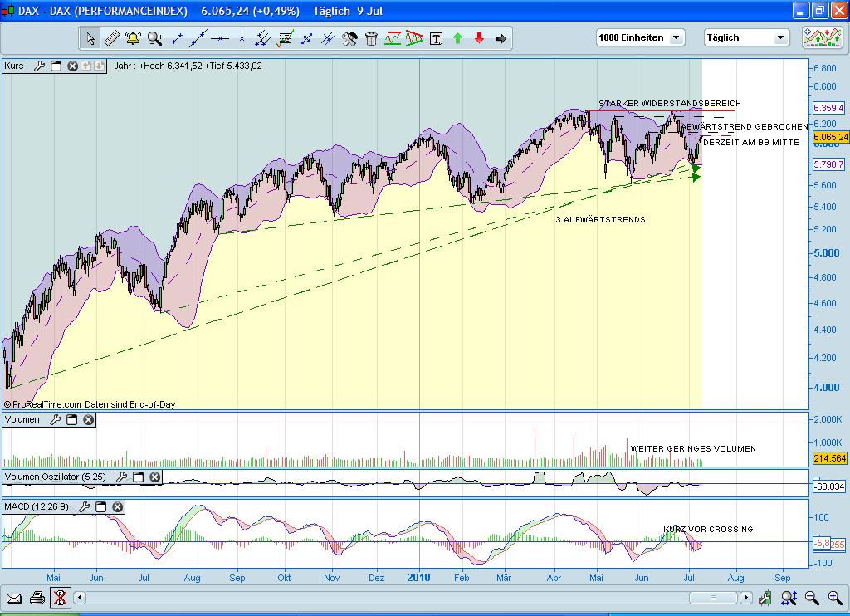The width and height of the screenshot is (850, 616).
Task: Click the Kurs panel label
Action: pyautogui.click(x=14, y=66)
